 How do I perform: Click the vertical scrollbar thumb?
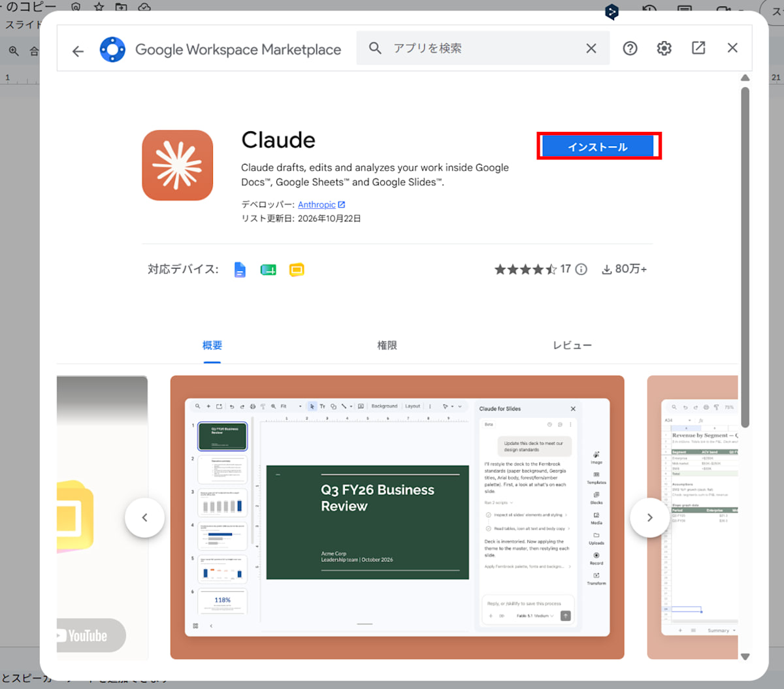pyautogui.click(x=745, y=258)
